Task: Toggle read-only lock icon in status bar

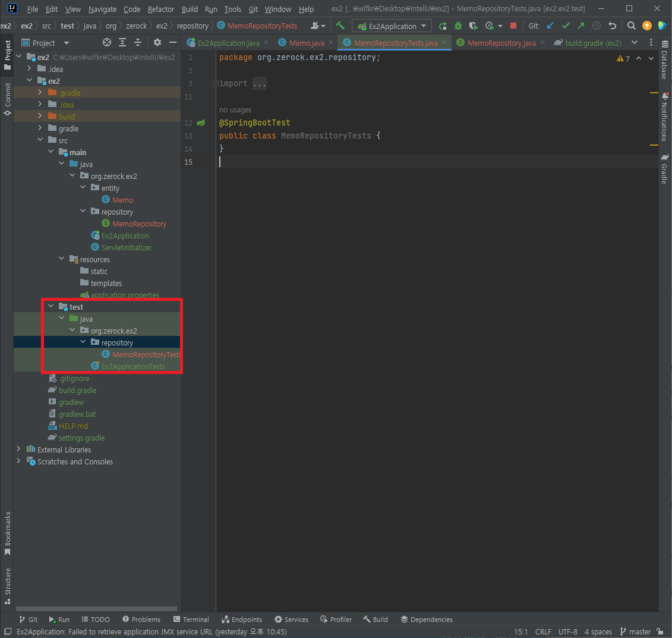Action: tap(661, 631)
